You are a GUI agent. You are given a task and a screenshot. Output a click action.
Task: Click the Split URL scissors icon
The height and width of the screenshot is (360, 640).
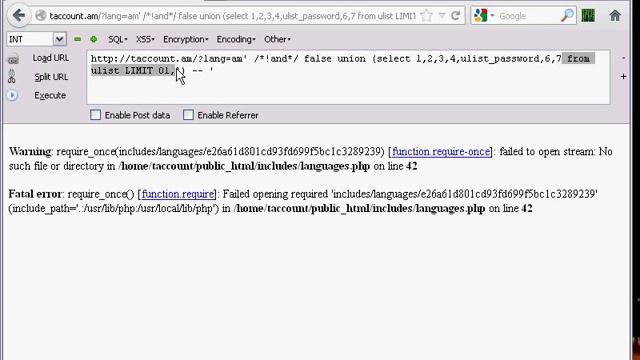coord(11,76)
